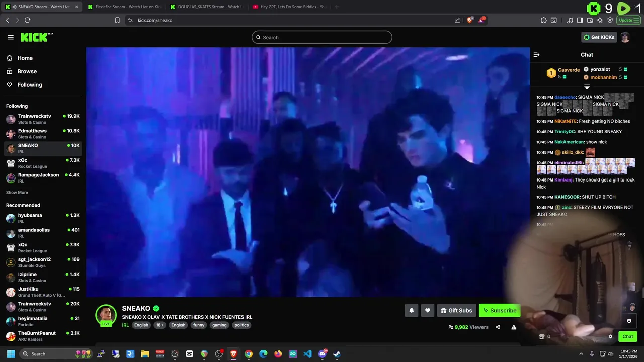This screenshot has height=362, width=644.
Task: Open hyubsama recommended channel
Action: tap(43, 218)
